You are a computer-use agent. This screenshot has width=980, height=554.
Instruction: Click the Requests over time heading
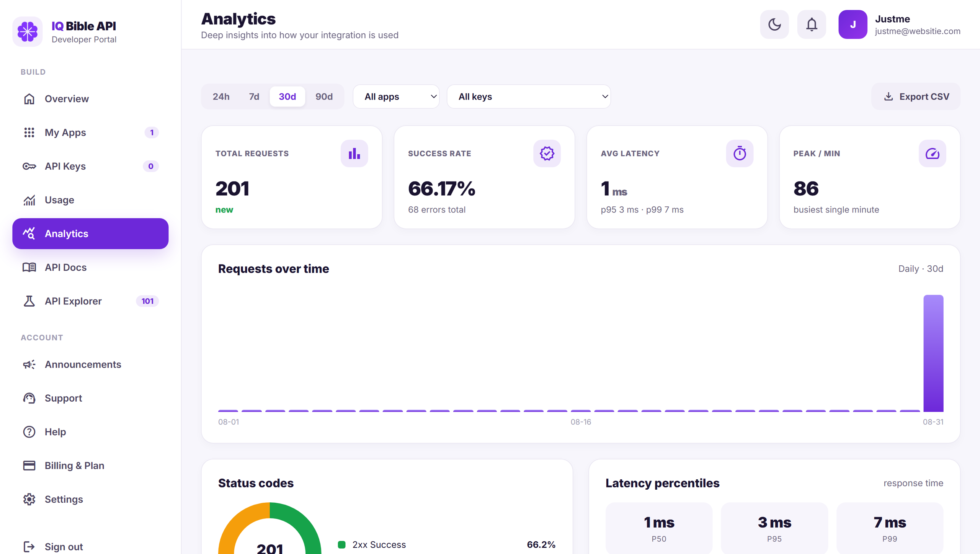pyautogui.click(x=273, y=269)
